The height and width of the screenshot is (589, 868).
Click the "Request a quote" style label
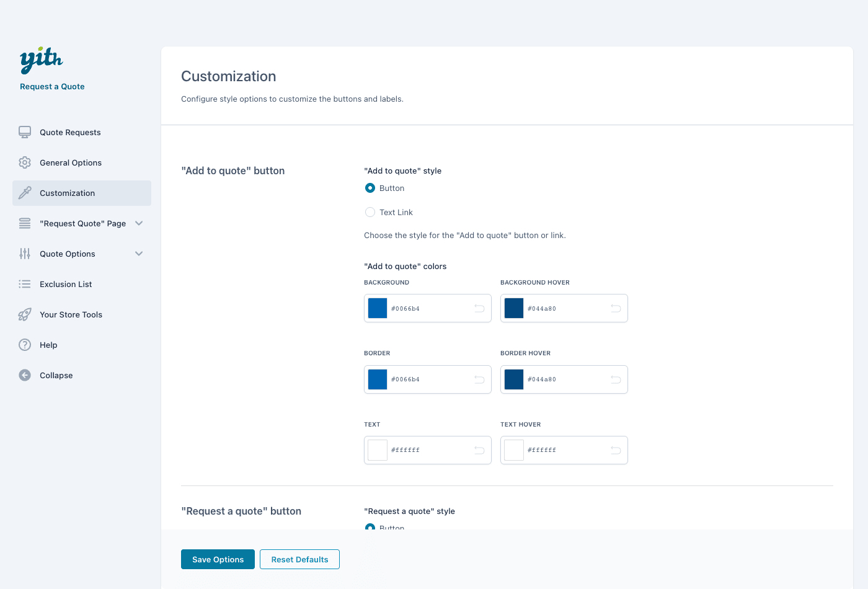pyautogui.click(x=410, y=511)
